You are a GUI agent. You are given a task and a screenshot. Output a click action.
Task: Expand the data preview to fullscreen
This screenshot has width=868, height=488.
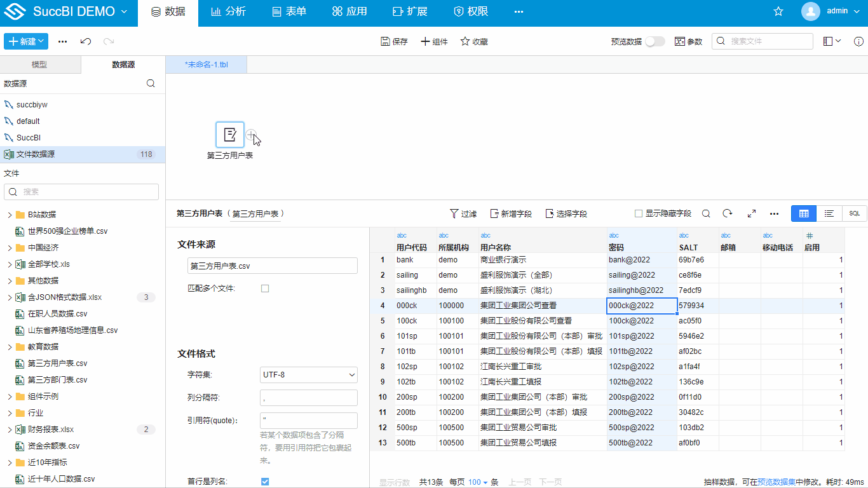click(750, 213)
